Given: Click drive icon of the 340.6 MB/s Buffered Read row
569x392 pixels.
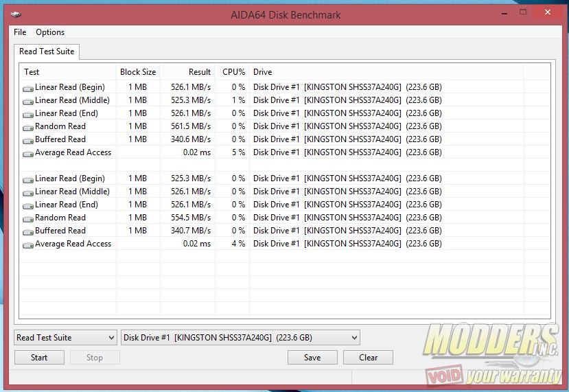Looking at the screenshot, I should (x=28, y=141).
